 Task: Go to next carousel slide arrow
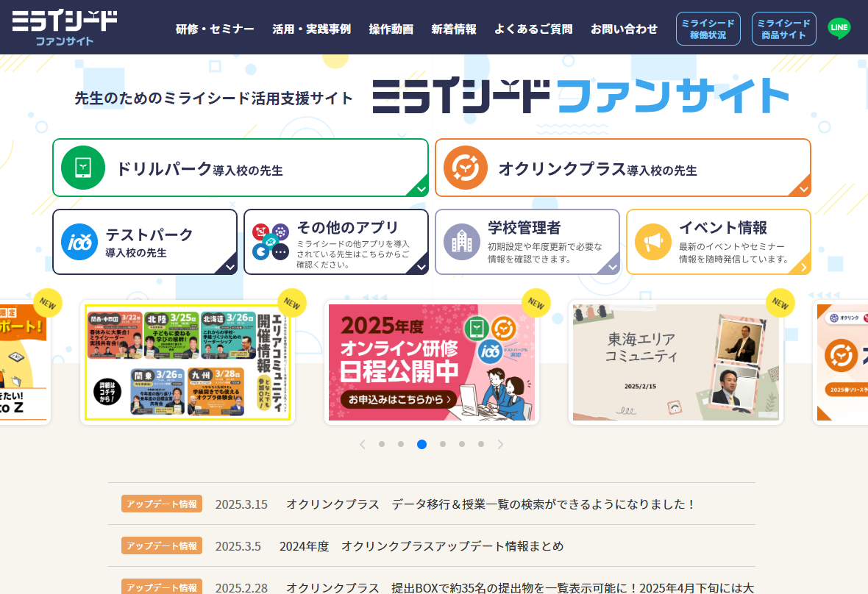pyautogui.click(x=500, y=444)
